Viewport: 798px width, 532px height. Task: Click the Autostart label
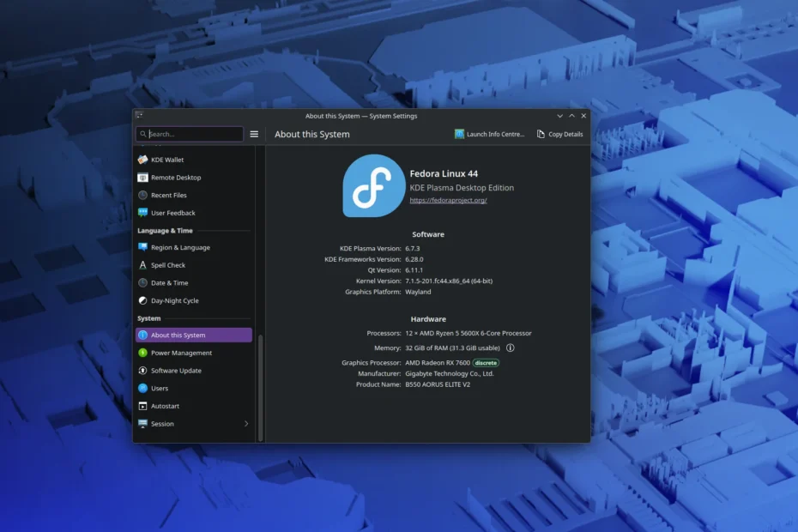click(x=165, y=406)
